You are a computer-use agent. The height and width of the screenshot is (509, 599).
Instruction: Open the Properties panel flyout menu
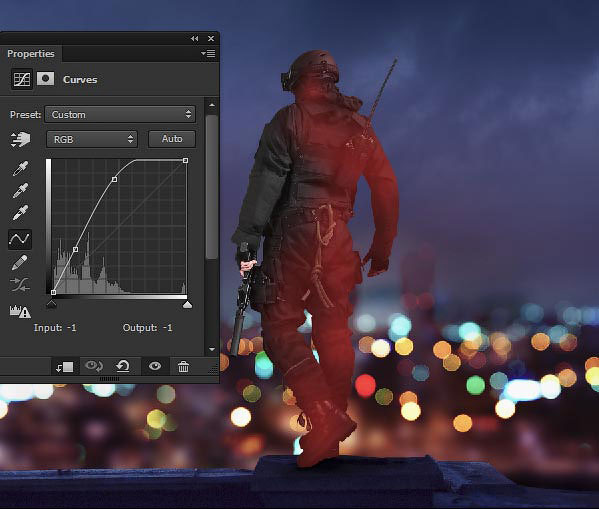(x=209, y=53)
